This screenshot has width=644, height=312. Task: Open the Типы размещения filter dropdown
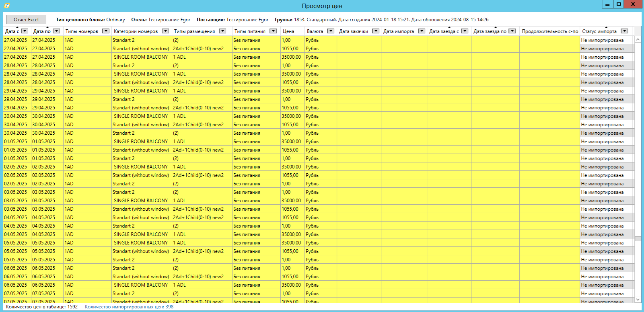pyautogui.click(x=222, y=31)
